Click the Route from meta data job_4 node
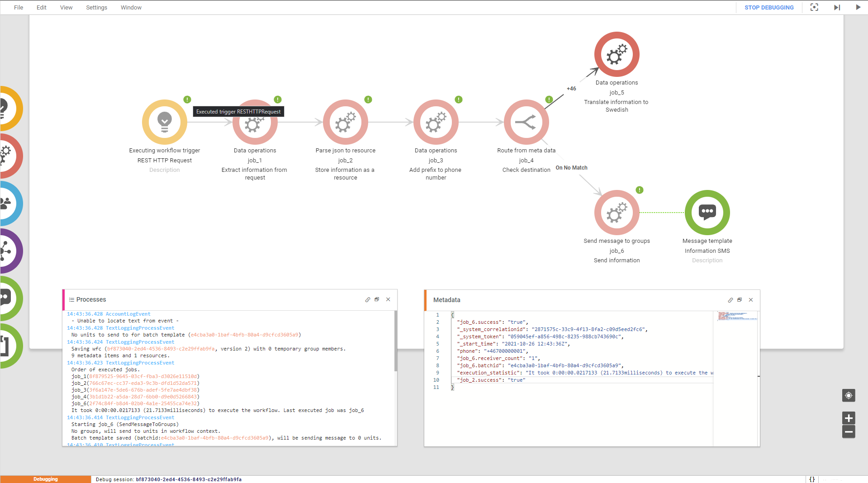868x483 pixels. (526, 122)
